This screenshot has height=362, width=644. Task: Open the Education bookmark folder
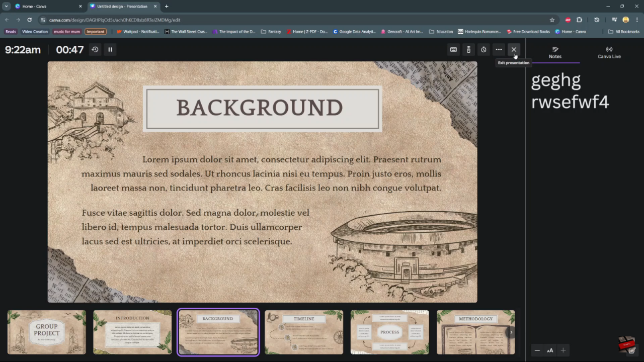tap(441, 31)
